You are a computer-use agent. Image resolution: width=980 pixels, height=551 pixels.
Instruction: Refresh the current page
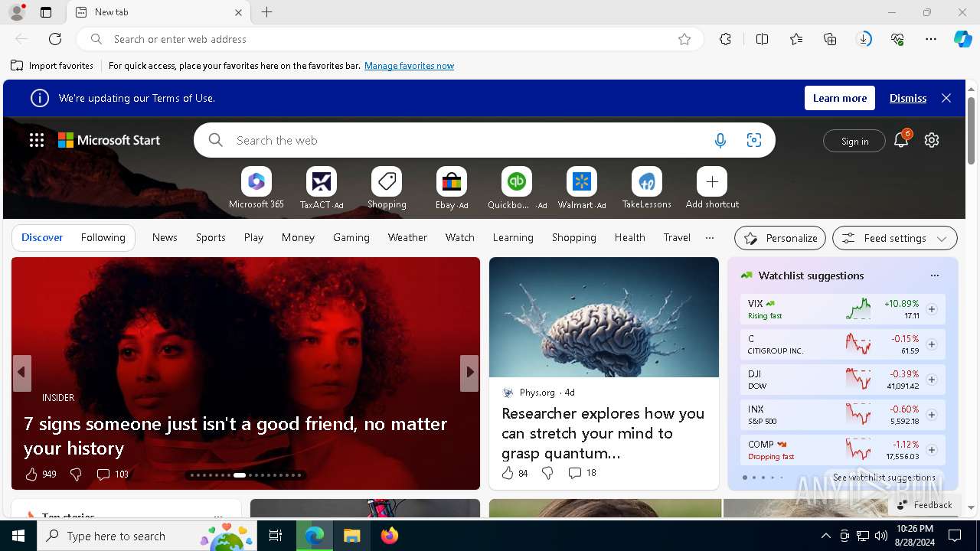[55, 39]
